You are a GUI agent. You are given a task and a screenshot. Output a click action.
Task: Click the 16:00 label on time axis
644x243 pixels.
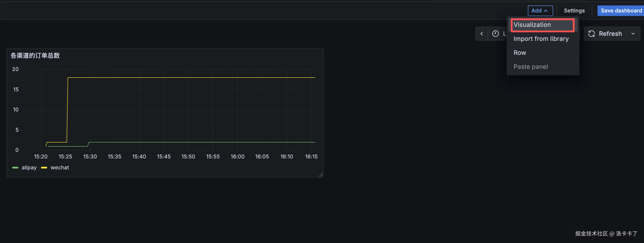click(237, 156)
